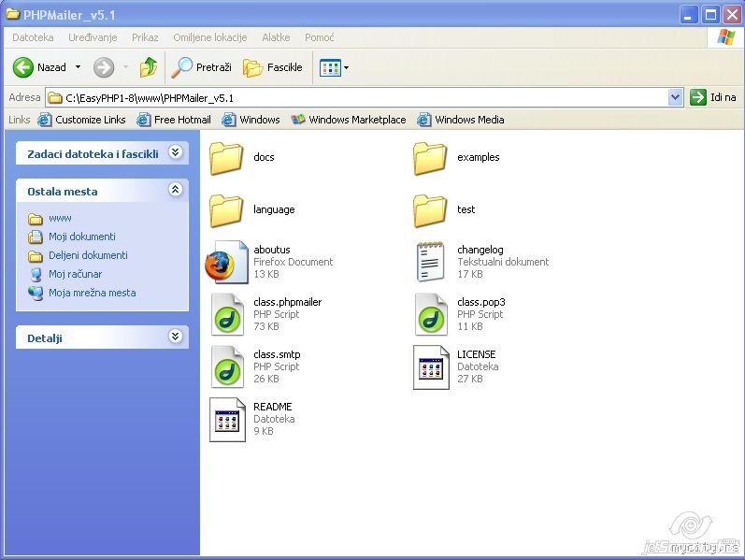This screenshot has width=745, height=560.
Task: Select the class.pop3 PHP script icon
Action: click(430, 314)
